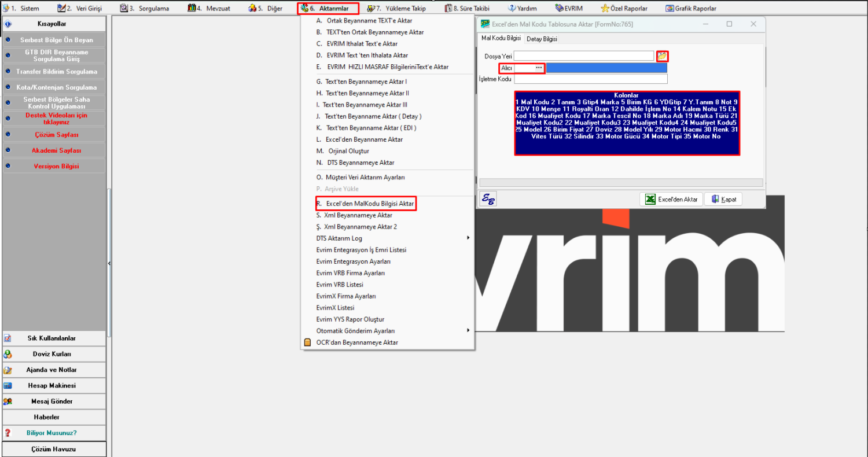
Task: Open the EVRIM menu item
Action: 569,8
